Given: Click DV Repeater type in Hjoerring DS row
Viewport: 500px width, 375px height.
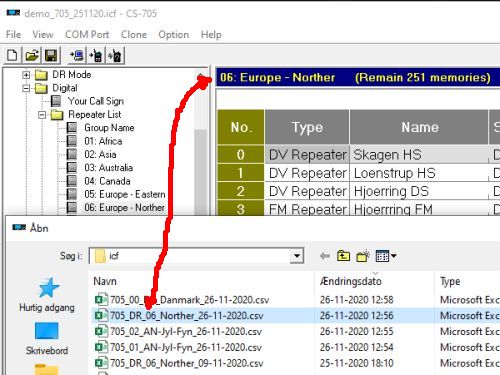Looking at the screenshot, I should pos(307,191).
